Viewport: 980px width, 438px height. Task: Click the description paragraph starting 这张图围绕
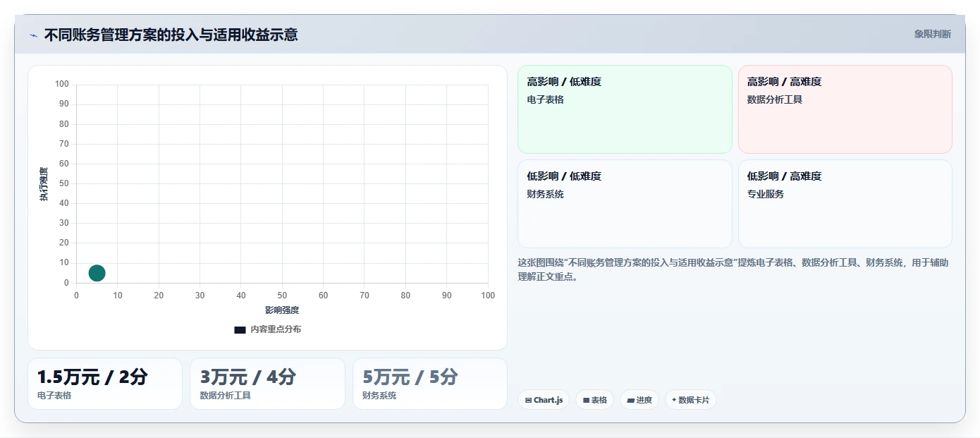point(733,269)
